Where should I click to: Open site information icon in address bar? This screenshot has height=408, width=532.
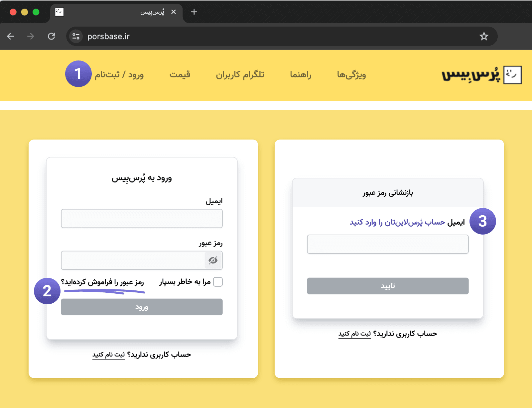tap(76, 36)
